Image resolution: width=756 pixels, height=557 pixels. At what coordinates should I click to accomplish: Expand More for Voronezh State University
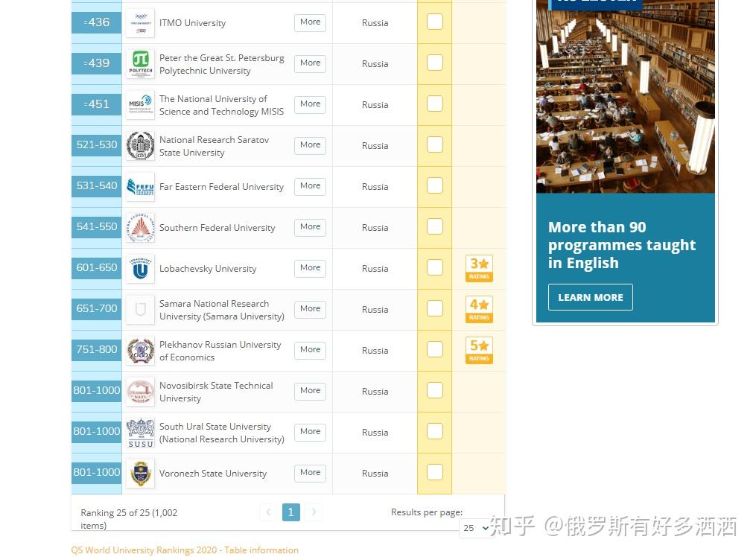[x=310, y=473]
